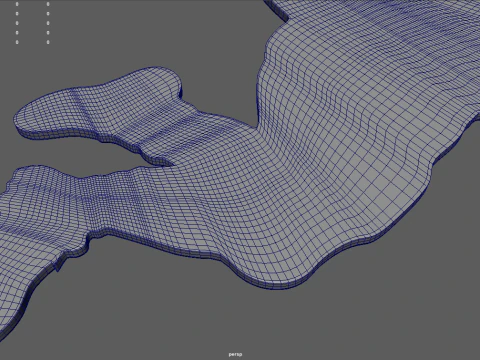Screen dimensions: 480x360
Task: Click last-row left-column HUD zero
Action: pos(17,42)
